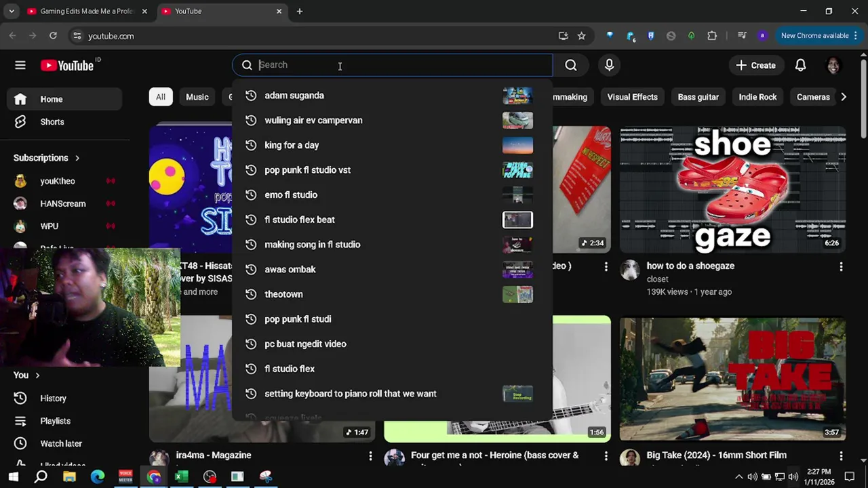
Task: Open 'how to do a shoegaze' title
Action: tap(690, 266)
